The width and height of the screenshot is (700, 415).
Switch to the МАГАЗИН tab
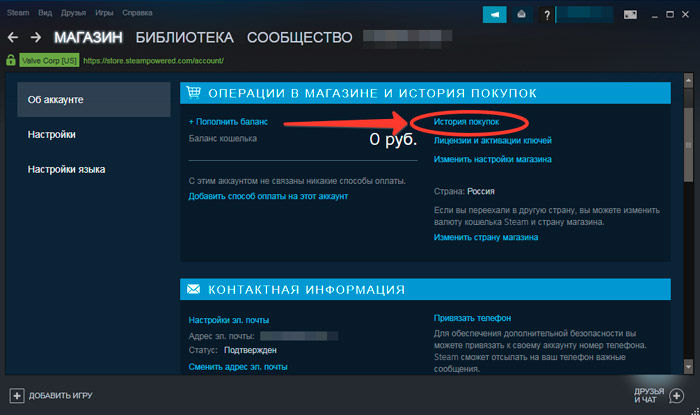[88, 37]
